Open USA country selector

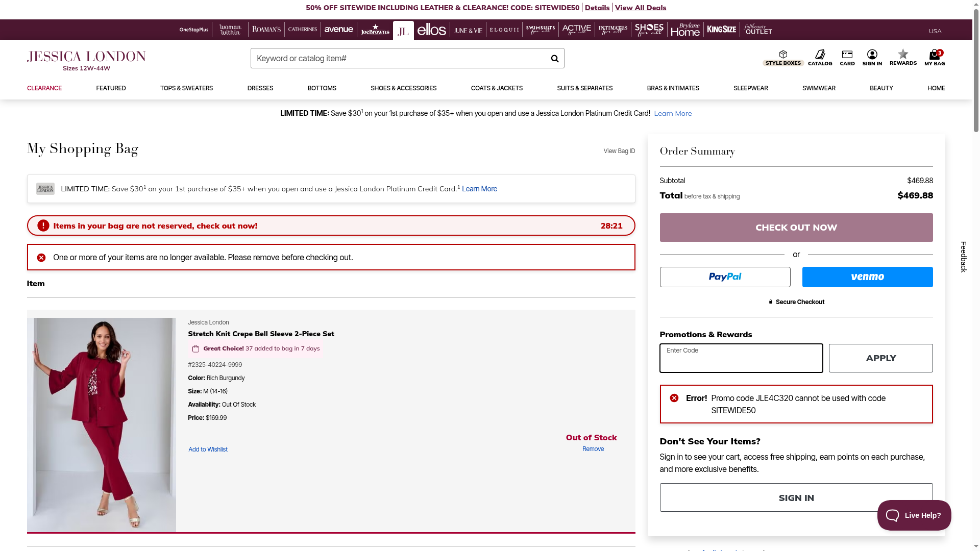935,31
